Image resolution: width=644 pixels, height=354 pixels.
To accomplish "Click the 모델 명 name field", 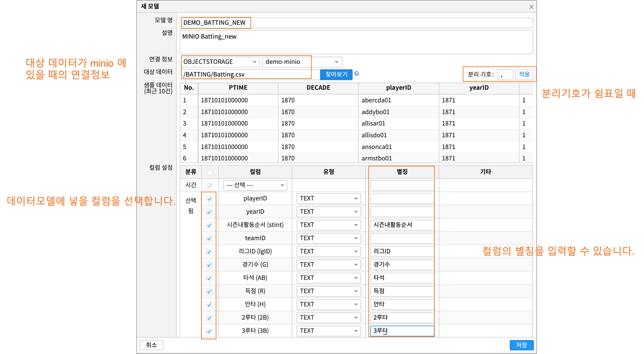I will [x=356, y=23].
